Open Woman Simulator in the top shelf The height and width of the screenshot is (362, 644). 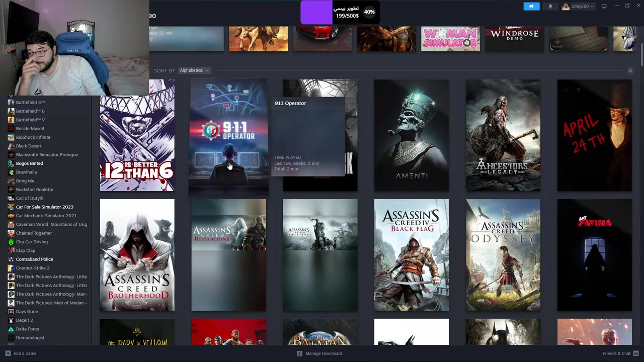pos(450,39)
